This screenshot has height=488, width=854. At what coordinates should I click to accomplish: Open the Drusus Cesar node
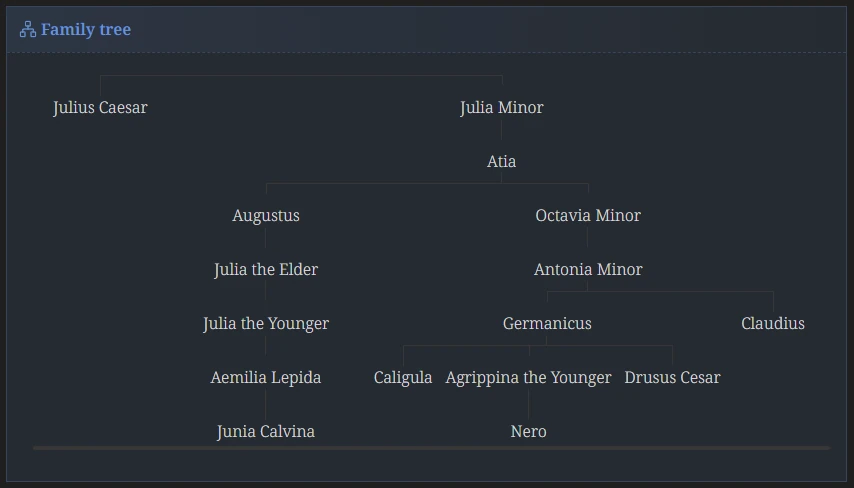pyautogui.click(x=672, y=377)
